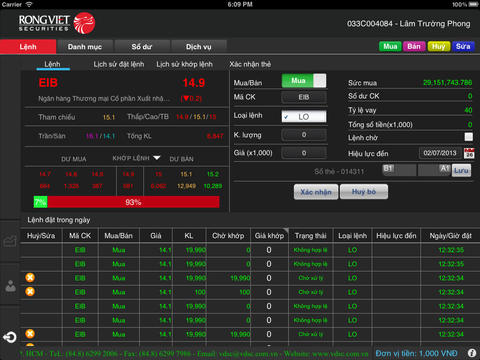Open the Loại lệnh LO selector

pos(304,116)
